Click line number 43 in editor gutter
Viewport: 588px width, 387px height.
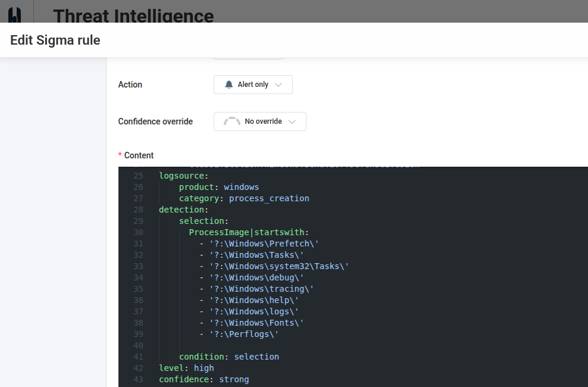(139, 379)
